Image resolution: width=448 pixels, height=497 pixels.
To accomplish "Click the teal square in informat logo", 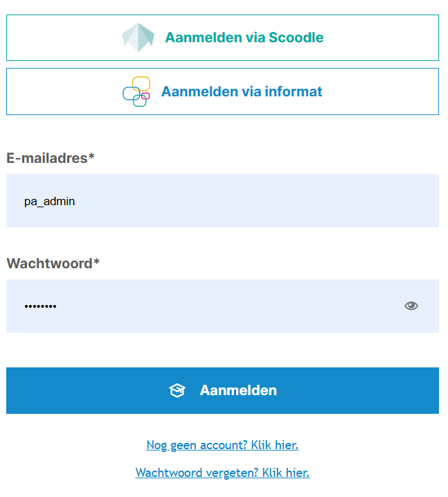I will coord(140,101).
